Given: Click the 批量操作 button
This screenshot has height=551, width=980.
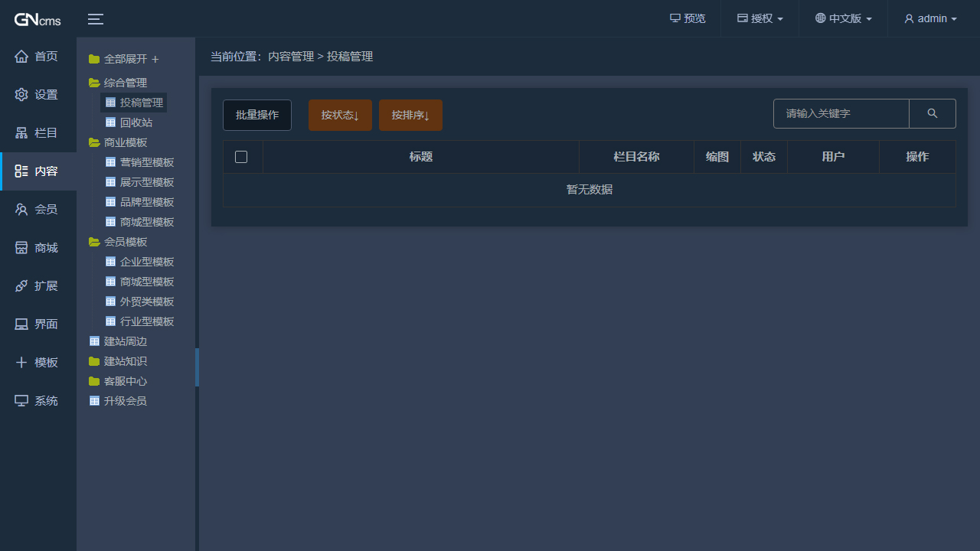Looking at the screenshot, I should coord(256,114).
